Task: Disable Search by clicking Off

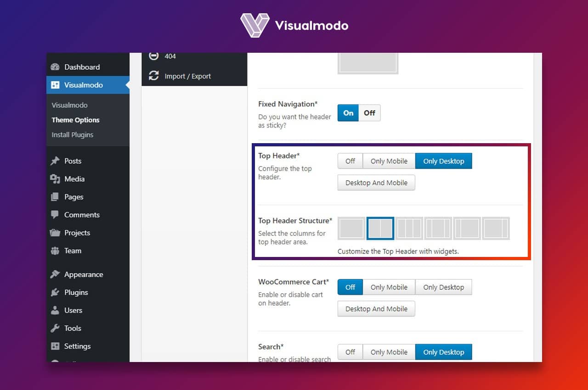Action: (350, 352)
